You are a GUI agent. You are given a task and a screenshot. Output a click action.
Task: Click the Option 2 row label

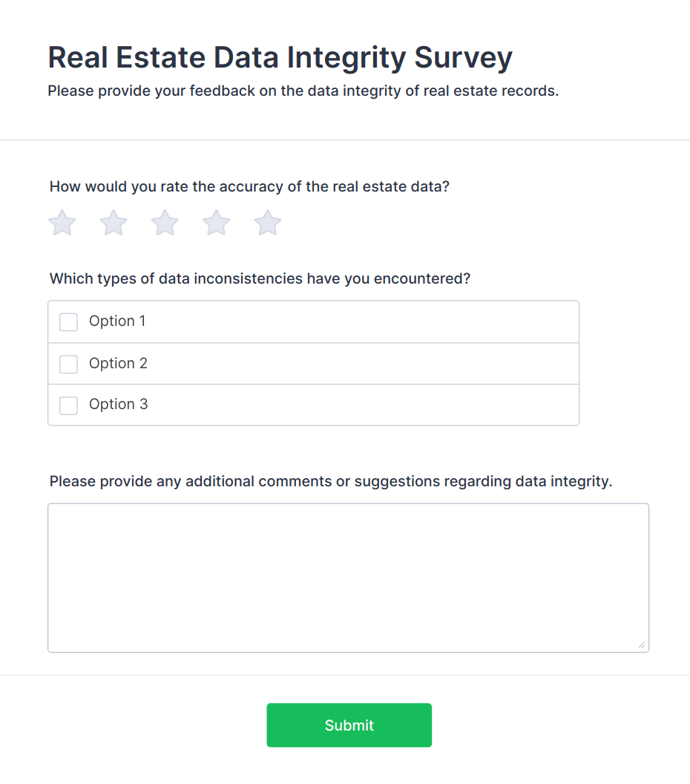[118, 364]
